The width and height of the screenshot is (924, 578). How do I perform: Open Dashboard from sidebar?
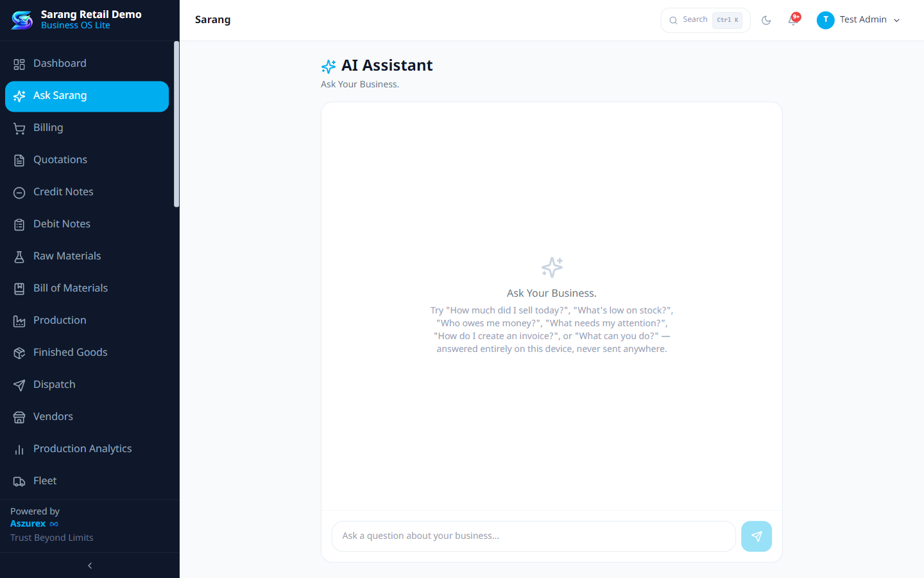coord(87,64)
